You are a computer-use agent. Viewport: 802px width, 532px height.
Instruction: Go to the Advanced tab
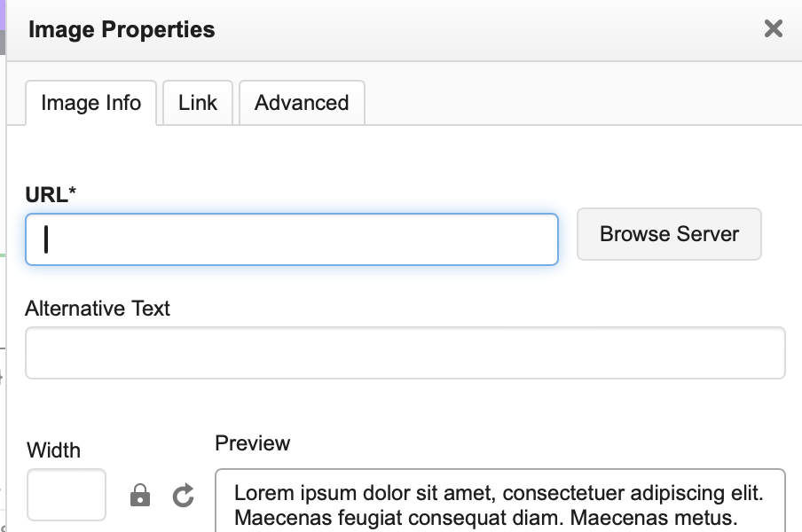tap(302, 103)
